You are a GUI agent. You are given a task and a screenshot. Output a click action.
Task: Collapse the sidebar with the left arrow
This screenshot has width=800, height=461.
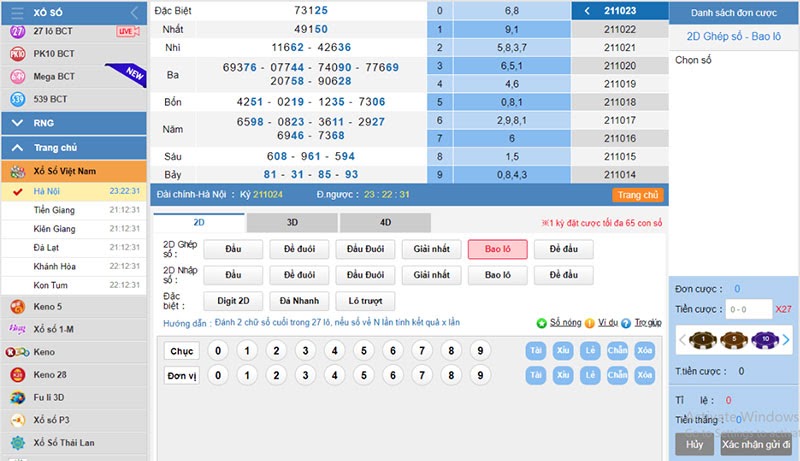coord(135,12)
